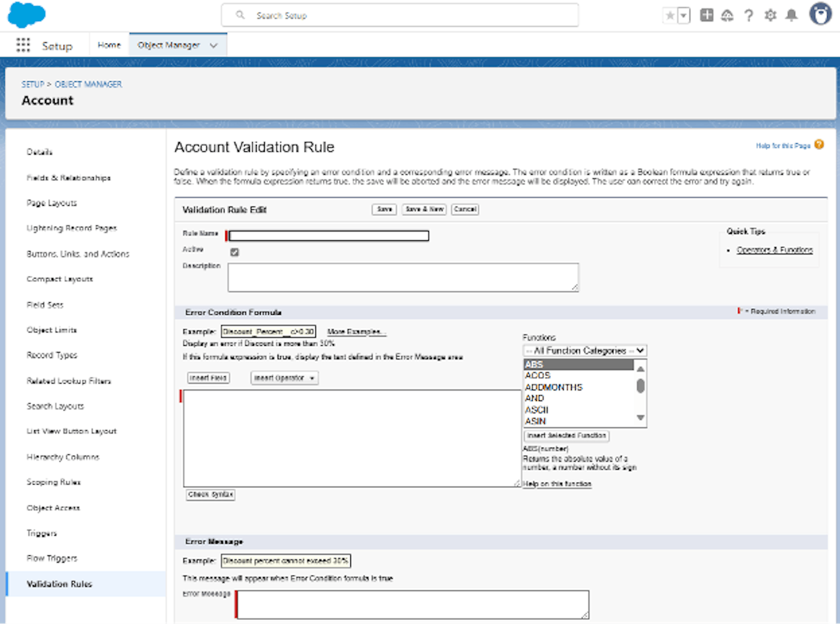This screenshot has width=840, height=625.
Task: Open the App Launcher grid icon
Action: [x=23, y=45]
